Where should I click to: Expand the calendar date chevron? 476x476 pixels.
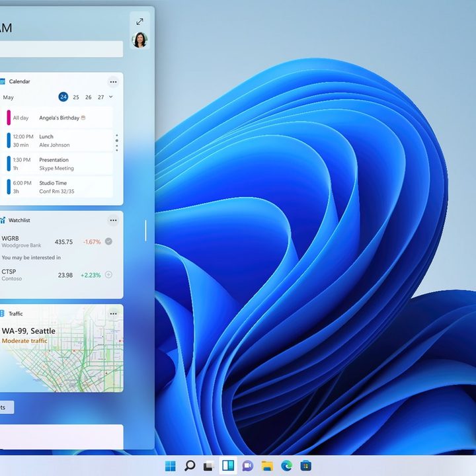point(111,97)
